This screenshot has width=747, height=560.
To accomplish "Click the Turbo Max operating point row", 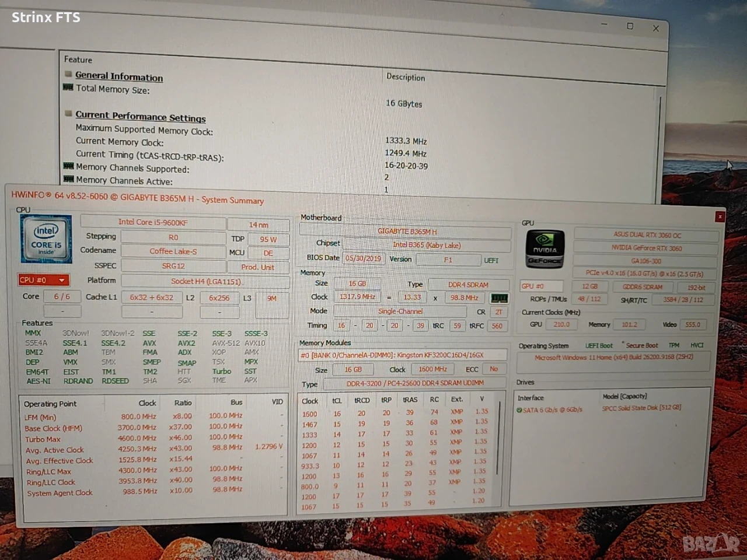I will tap(153, 438).
